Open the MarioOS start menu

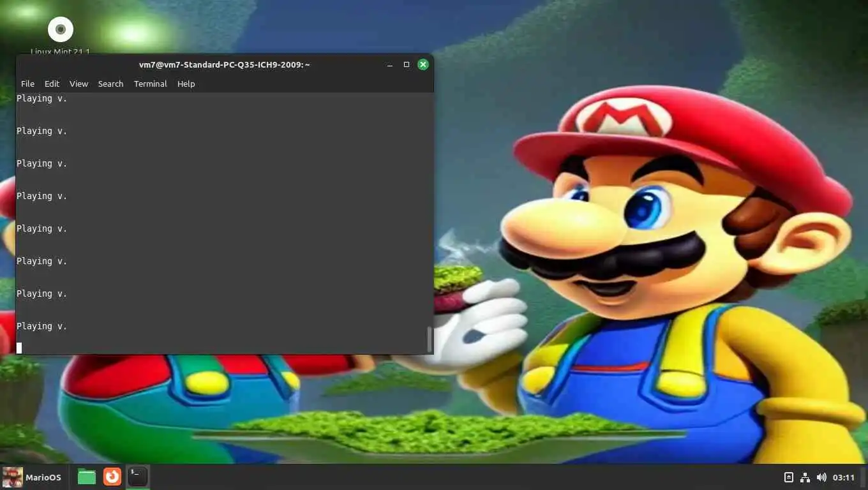coord(32,477)
